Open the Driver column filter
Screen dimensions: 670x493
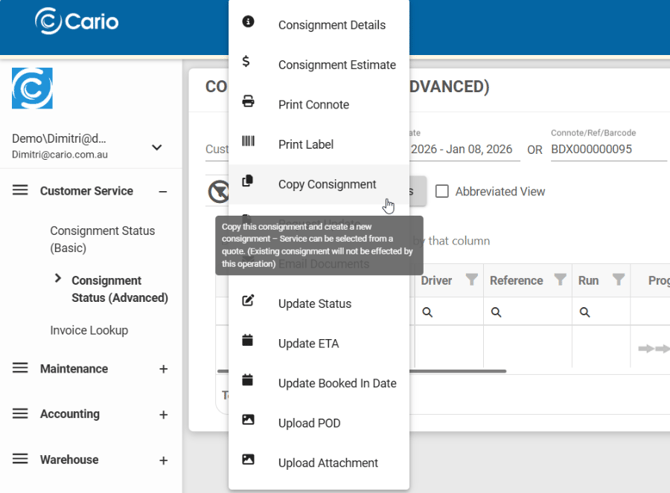click(472, 281)
